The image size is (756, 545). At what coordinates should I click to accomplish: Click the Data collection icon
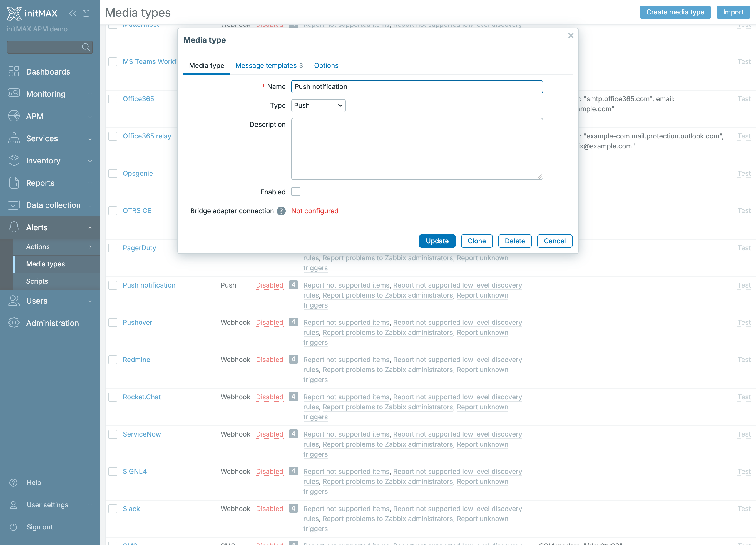point(14,205)
